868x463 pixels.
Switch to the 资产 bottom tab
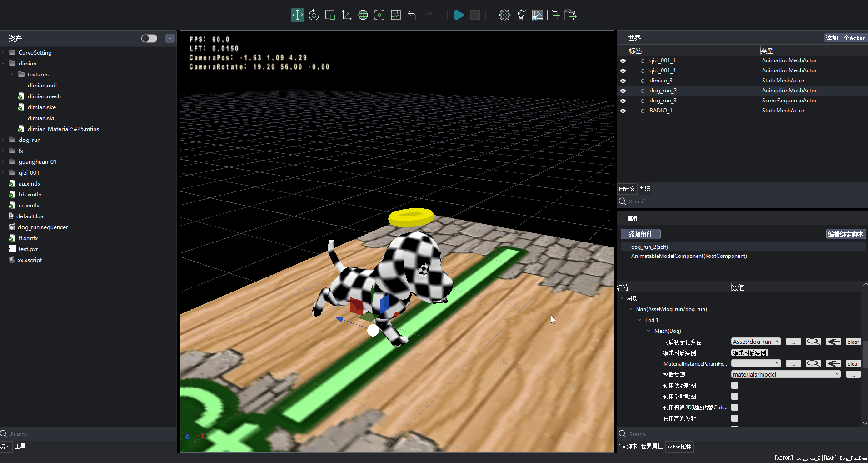5,447
